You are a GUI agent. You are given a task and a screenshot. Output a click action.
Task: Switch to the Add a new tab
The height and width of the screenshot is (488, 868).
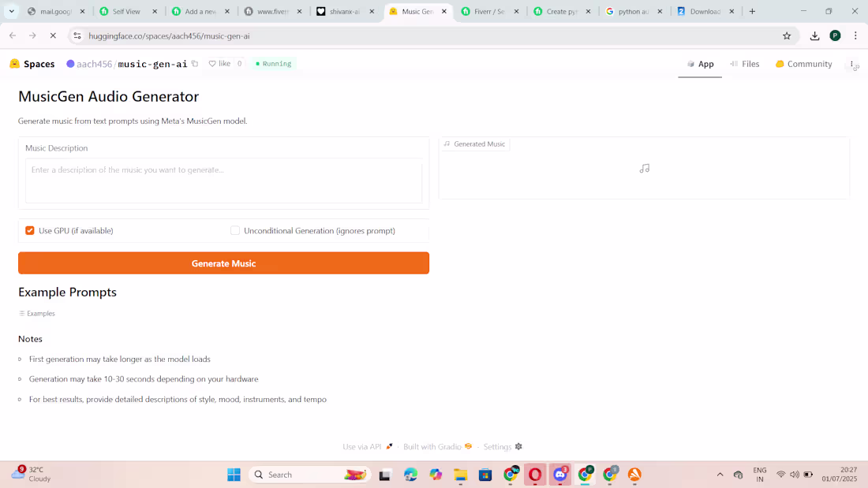[200, 11]
